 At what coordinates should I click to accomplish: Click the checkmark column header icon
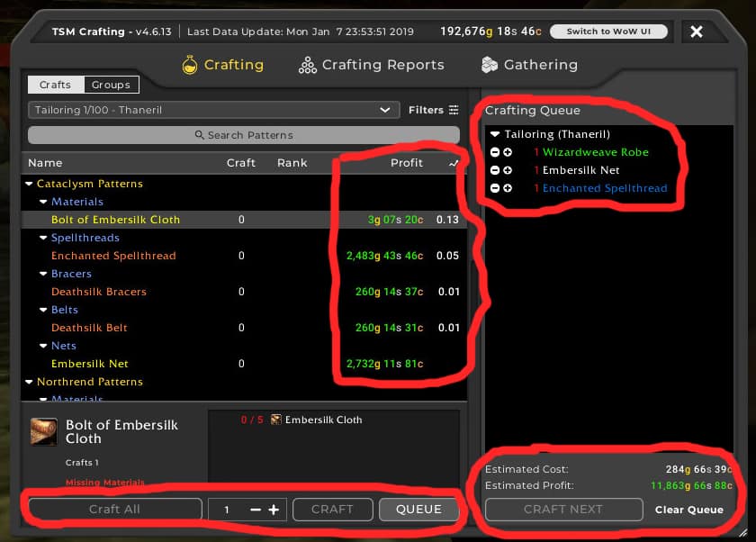(454, 164)
